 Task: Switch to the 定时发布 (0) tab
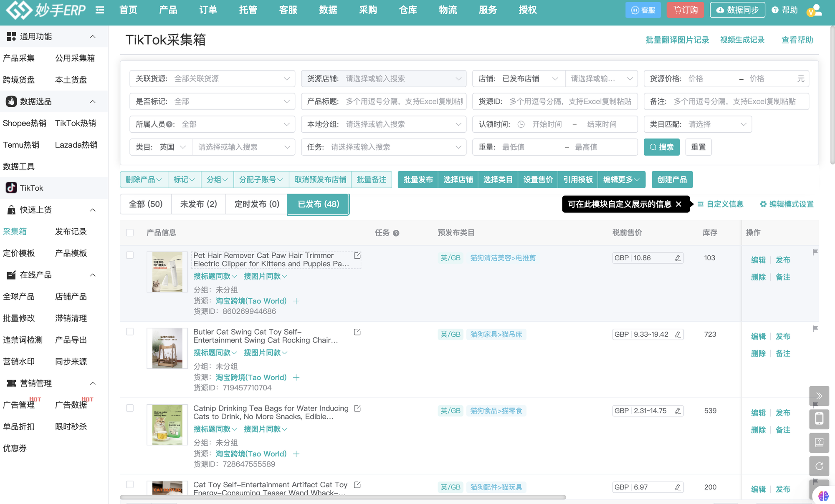coord(257,204)
